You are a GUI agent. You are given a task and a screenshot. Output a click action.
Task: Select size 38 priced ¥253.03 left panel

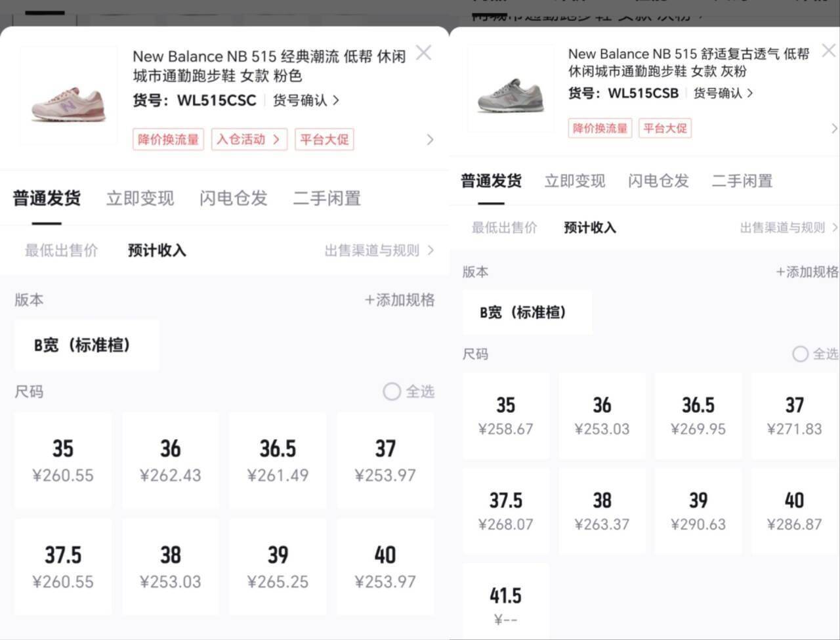click(x=170, y=567)
